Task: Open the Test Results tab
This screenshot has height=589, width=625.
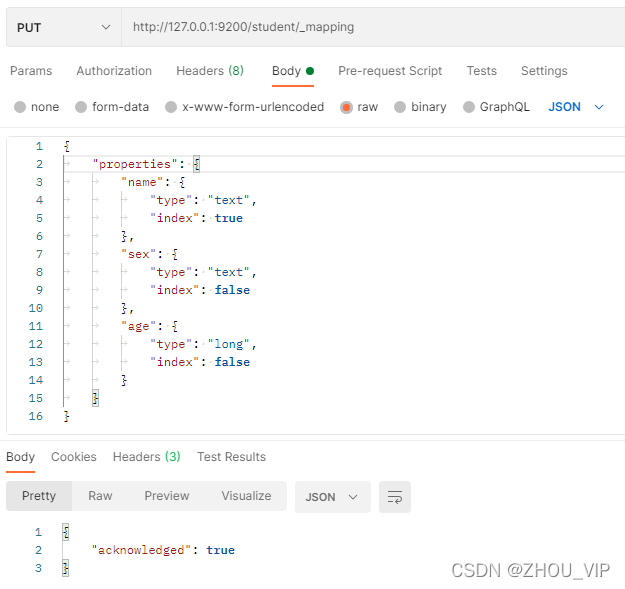Action: pyautogui.click(x=232, y=457)
